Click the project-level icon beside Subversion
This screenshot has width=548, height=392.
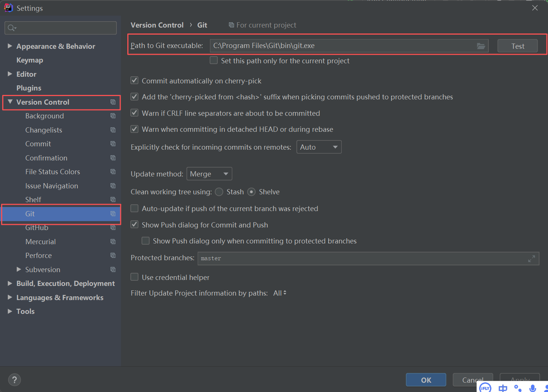[113, 270]
